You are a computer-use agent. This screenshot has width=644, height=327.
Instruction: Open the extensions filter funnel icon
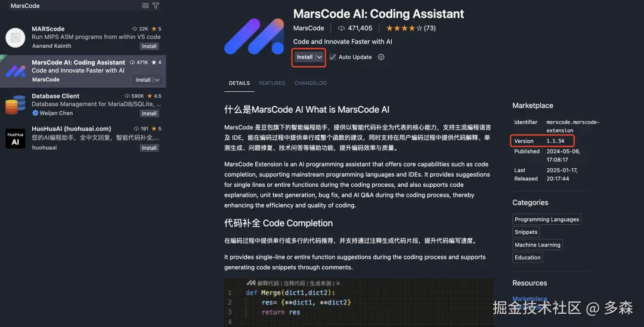tap(156, 5)
